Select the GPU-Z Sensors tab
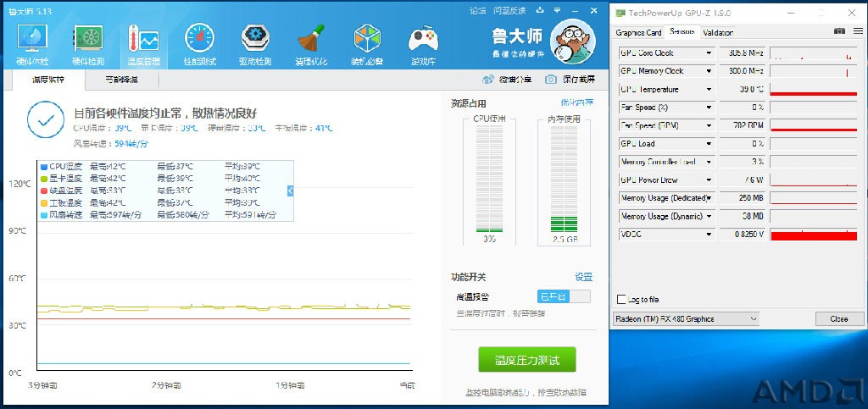 click(682, 31)
